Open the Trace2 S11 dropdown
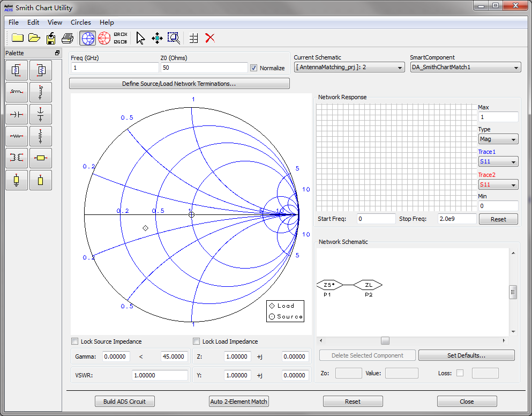This screenshot has height=416, width=532. pyautogui.click(x=498, y=185)
